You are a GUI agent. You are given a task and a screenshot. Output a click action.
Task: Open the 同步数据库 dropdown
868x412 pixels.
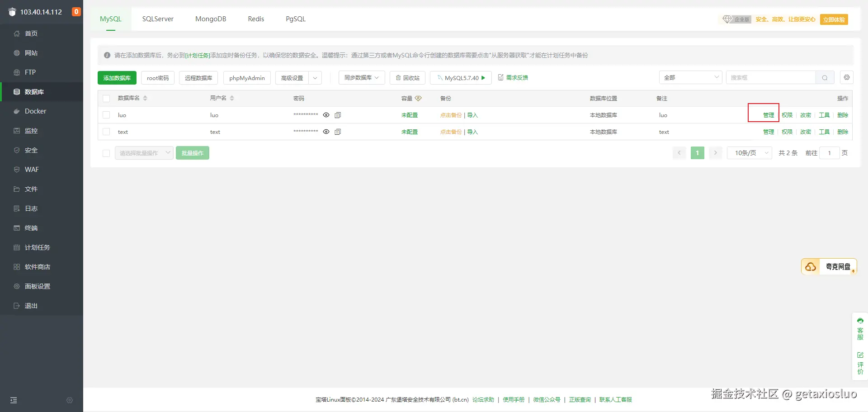point(362,78)
